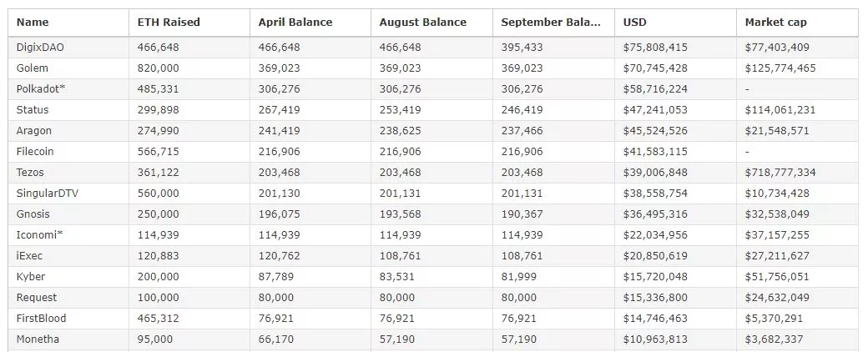Click the Golem row name
The height and width of the screenshot is (352, 868).
coord(33,68)
